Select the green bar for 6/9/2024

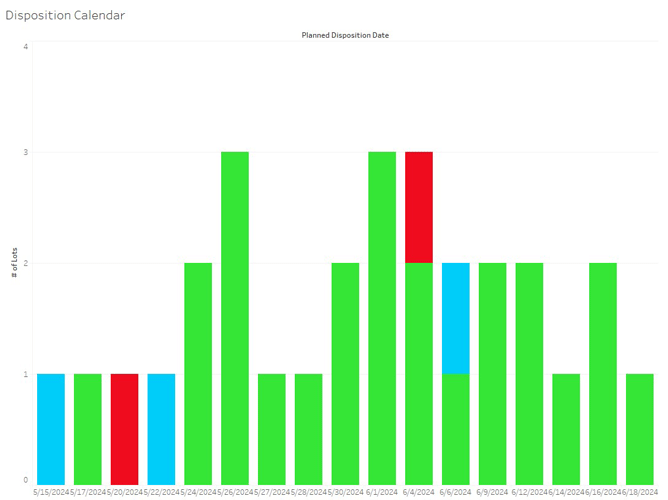click(492, 374)
